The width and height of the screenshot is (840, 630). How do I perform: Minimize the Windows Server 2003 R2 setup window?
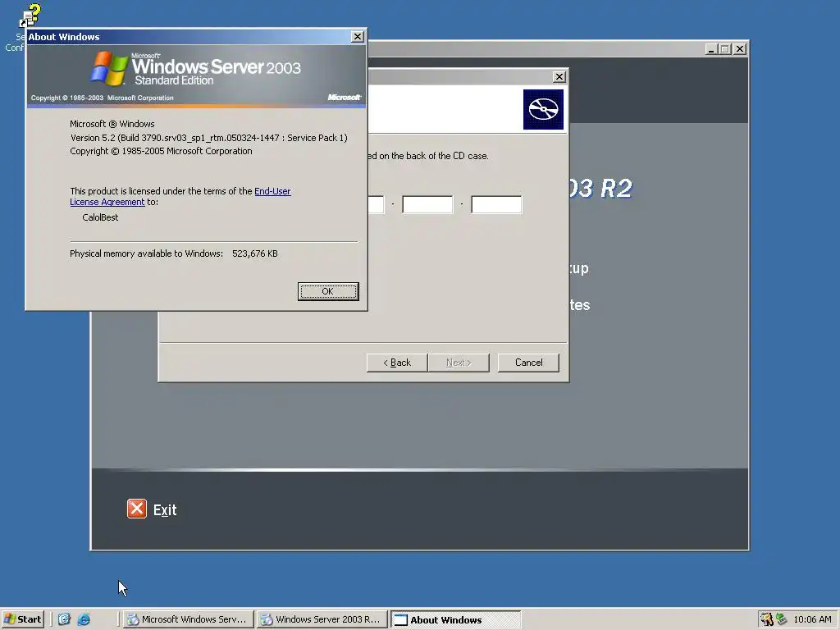point(711,48)
